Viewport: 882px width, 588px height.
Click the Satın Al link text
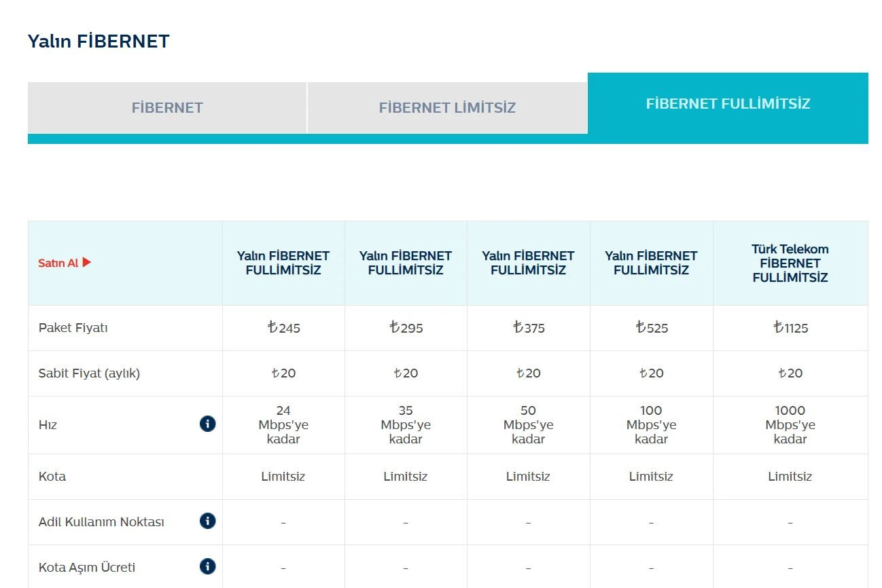click(x=58, y=263)
